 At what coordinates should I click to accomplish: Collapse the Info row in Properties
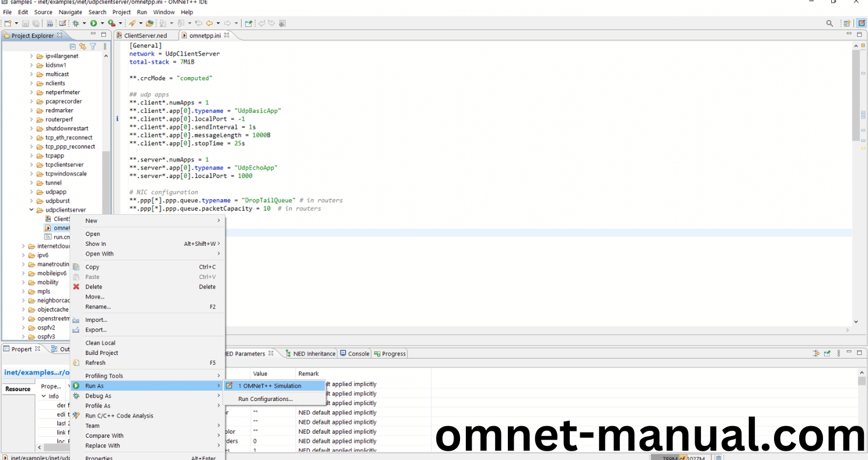(x=44, y=396)
